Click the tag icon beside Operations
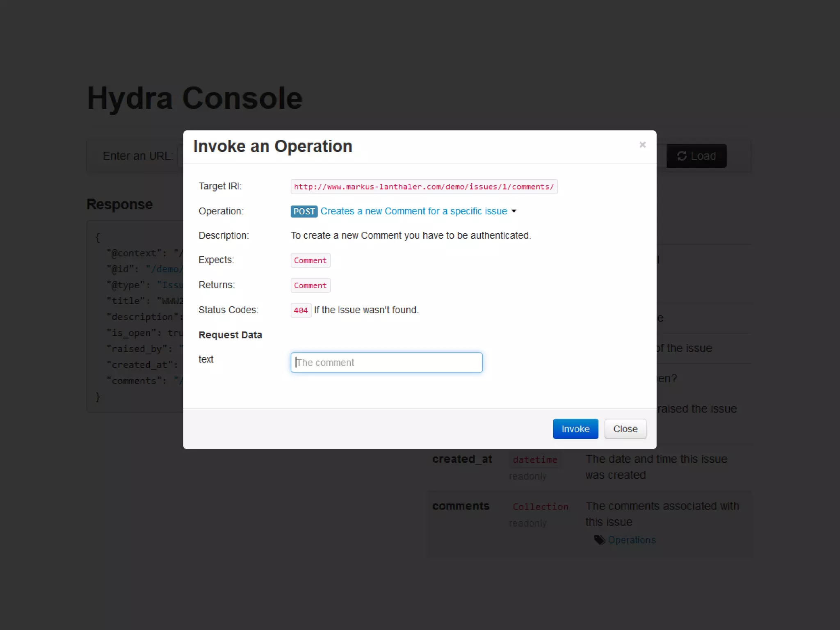Screen dimensions: 840x630 point(599,540)
